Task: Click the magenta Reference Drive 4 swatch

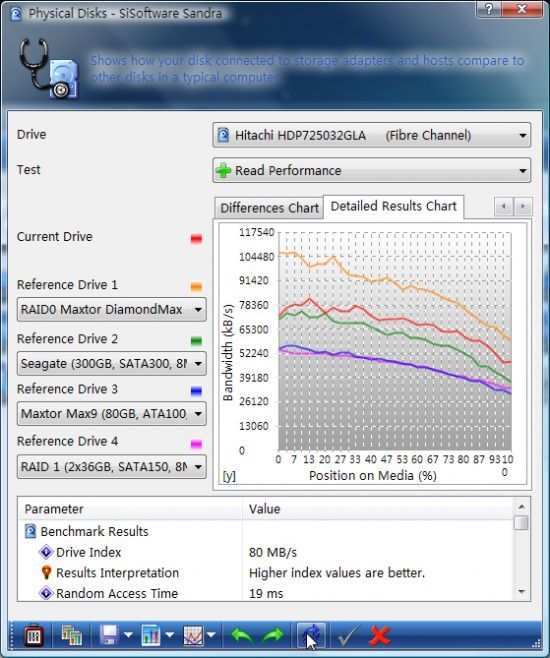Action: 196,444
